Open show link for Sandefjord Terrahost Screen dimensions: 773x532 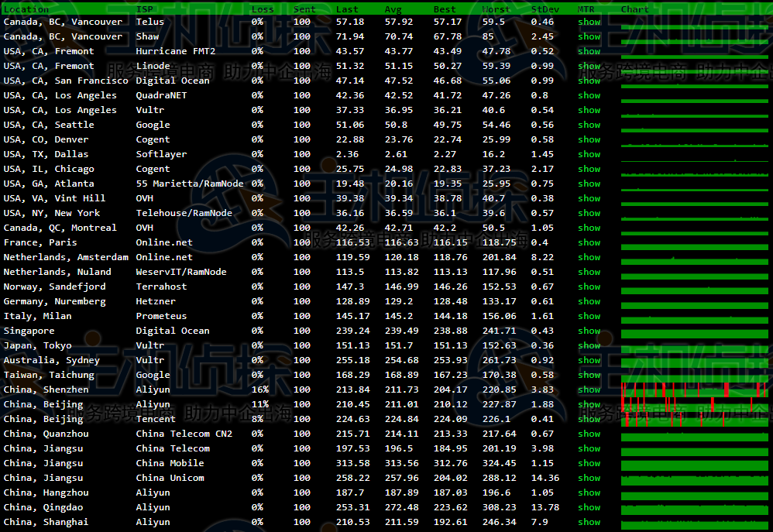click(589, 287)
